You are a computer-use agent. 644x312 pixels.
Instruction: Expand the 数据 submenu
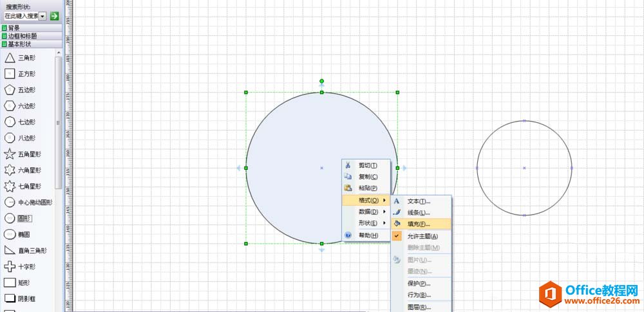(x=370, y=212)
